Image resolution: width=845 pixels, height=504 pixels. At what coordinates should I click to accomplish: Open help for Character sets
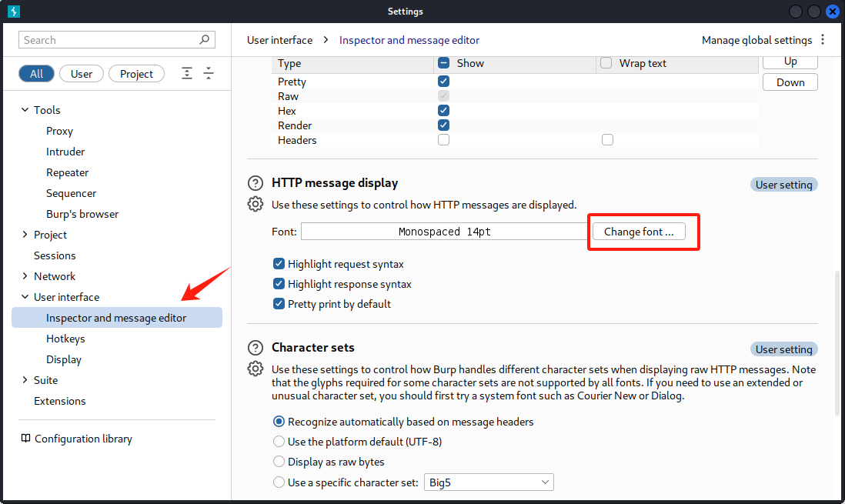(x=256, y=348)
